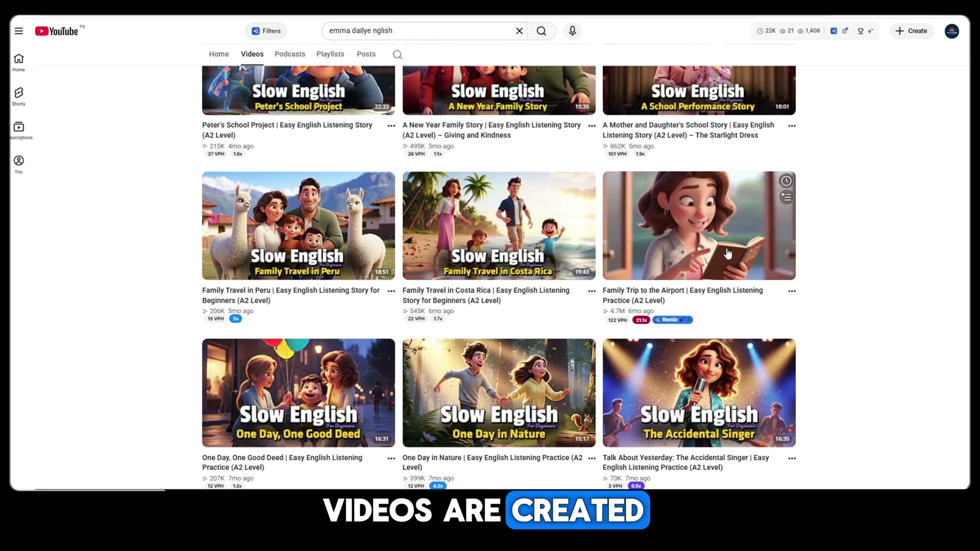Open title One Day, One Good Deed
The image size is (980, 551).
click(282, 462)
